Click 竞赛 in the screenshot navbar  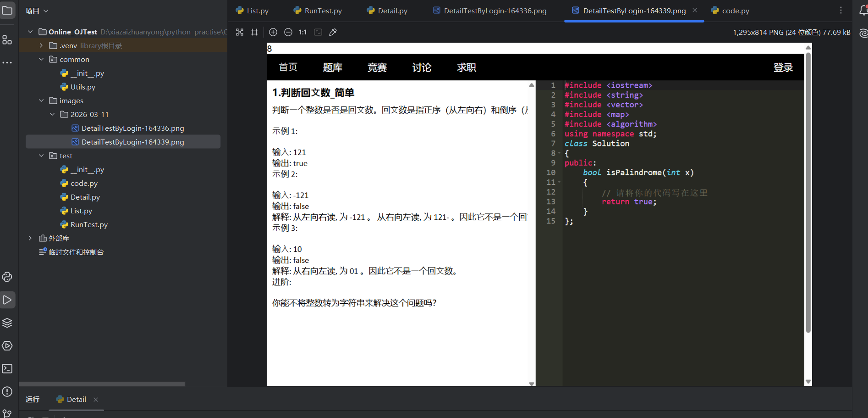[377, 67]
